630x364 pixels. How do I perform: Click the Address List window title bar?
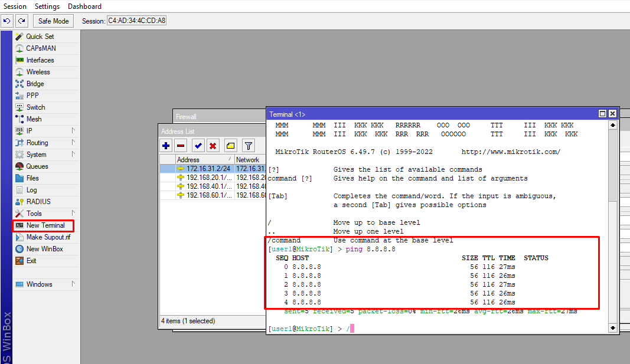click(212, 131)
